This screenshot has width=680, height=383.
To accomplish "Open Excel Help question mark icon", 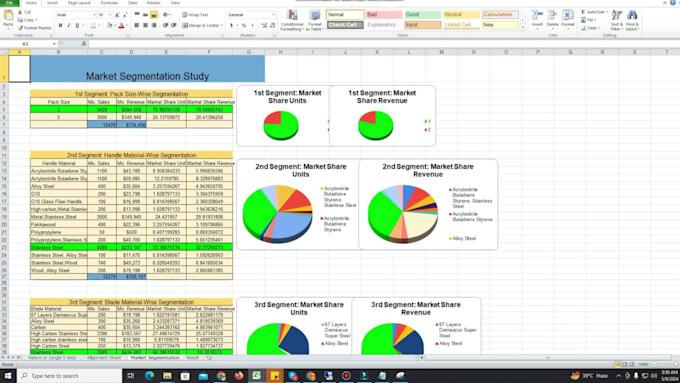I will [673, 2].
